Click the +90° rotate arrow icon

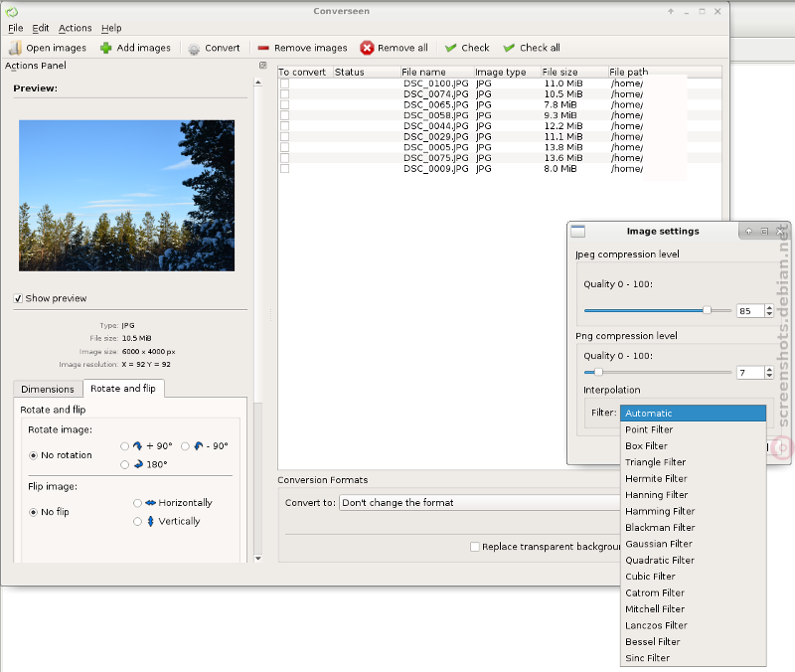click(137, 445)
